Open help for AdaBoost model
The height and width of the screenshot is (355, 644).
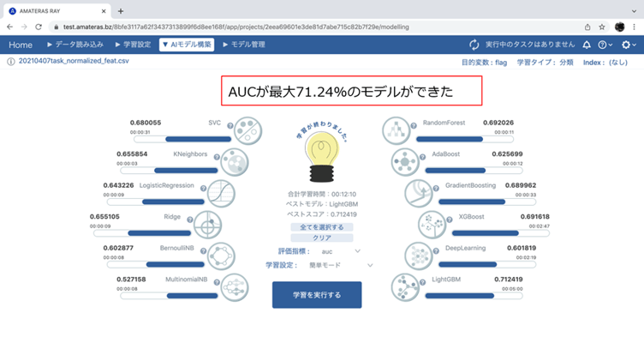[x=423, y=157]
